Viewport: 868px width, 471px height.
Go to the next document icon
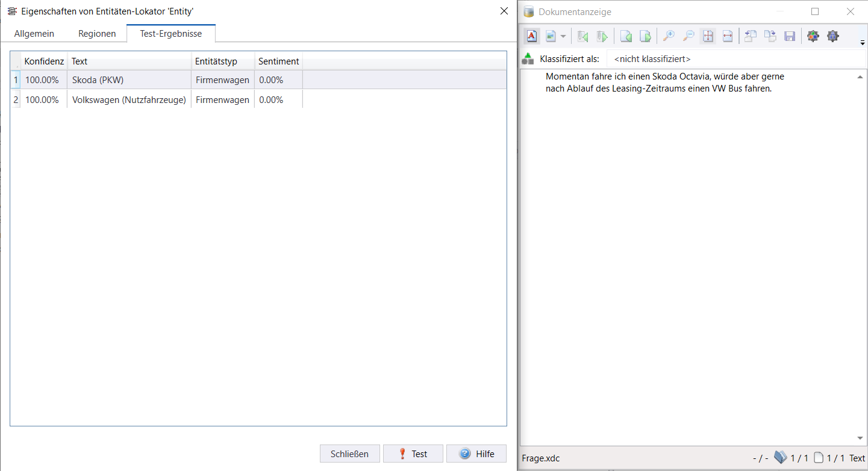click(602, 37)
